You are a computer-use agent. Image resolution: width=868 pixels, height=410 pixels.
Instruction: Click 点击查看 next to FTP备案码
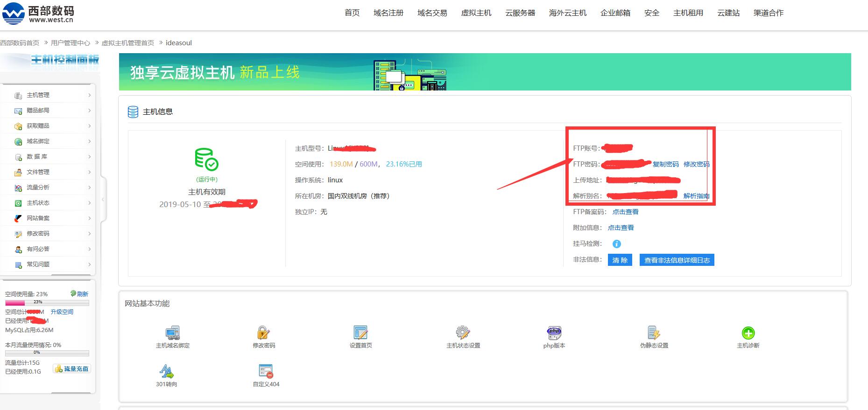tap(626, 212)
